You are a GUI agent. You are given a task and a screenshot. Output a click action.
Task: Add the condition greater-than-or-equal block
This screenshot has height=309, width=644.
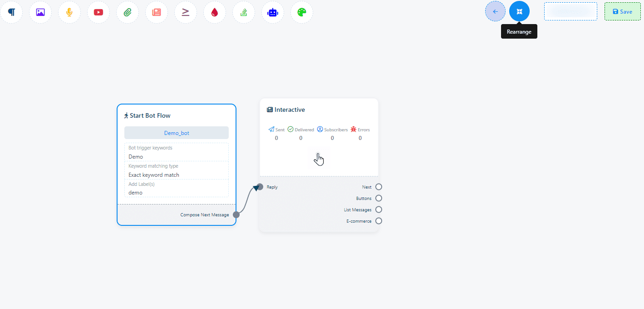[186, 12]
